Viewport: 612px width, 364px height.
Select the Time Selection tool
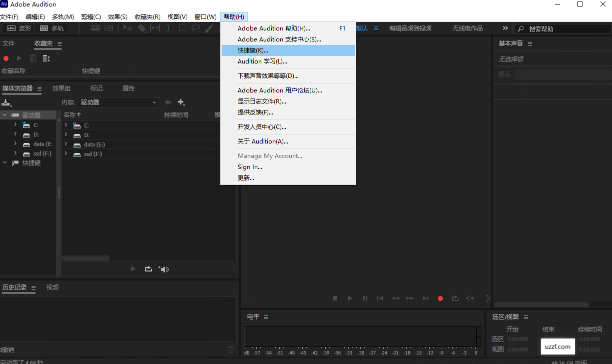point(168,28)
